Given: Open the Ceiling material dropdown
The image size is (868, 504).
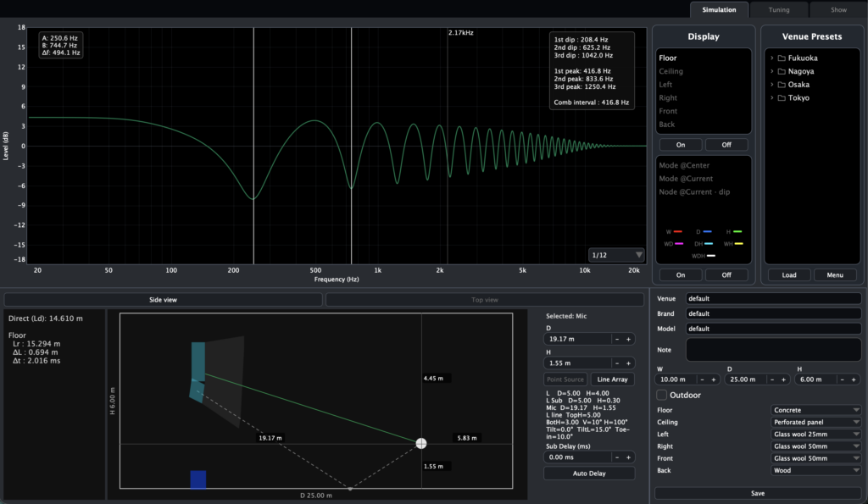Looking at the screenshot, I should (816, 422).
